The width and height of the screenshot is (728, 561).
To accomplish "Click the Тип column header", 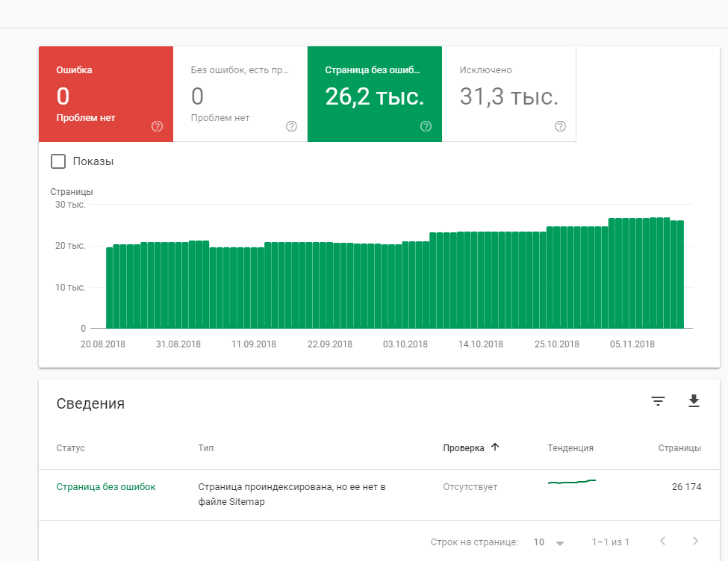I will tap(205, 448).
